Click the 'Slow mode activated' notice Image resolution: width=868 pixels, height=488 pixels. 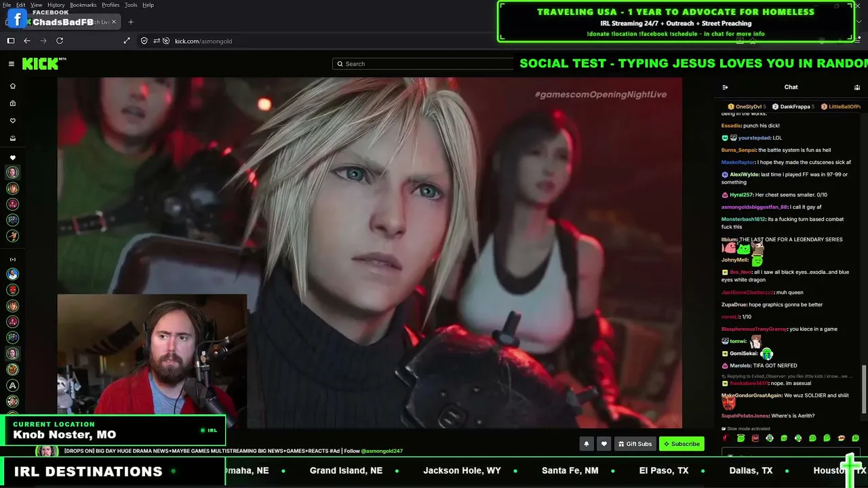[746, 428]
